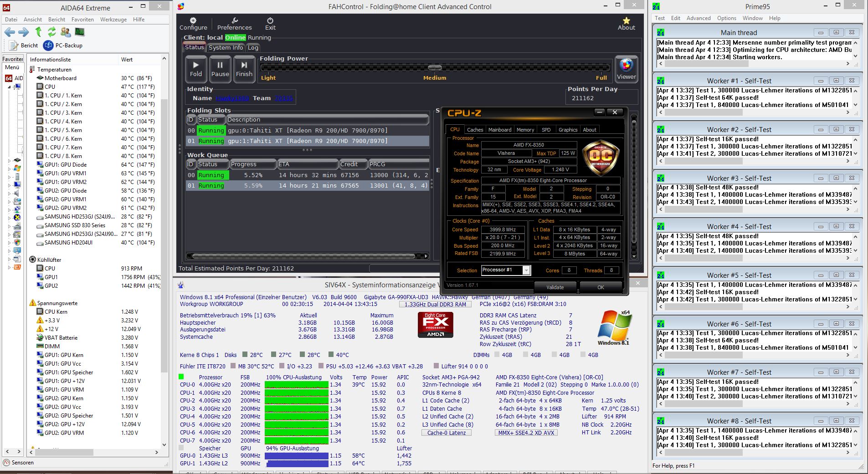868x474 pixels.
Task: Expand the DirectX node in AIDA64 tree
Action: coord(9,218)
